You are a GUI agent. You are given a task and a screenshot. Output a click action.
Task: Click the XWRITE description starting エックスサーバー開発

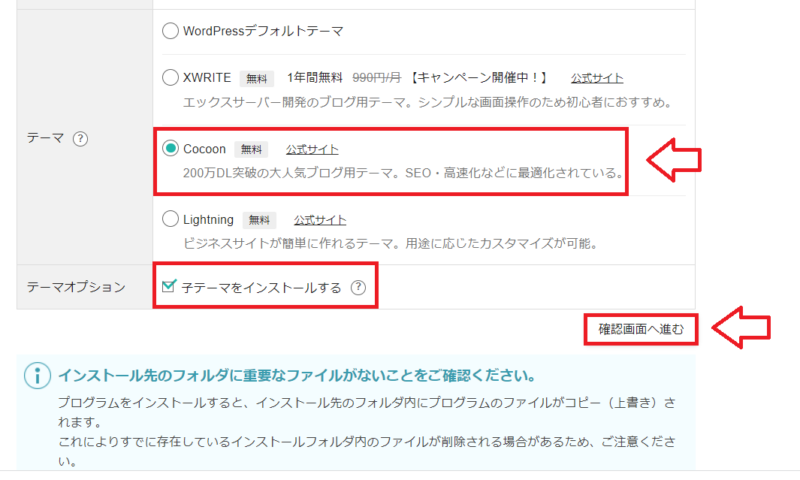[x=427, y=103]
